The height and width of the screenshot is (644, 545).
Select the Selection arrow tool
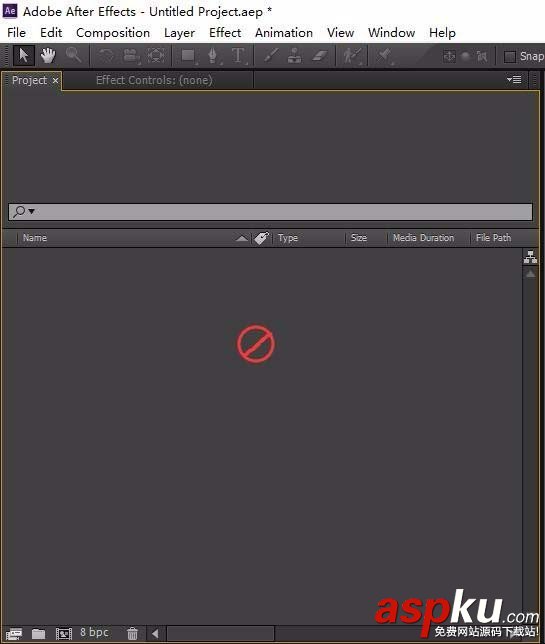pos(23,55)
